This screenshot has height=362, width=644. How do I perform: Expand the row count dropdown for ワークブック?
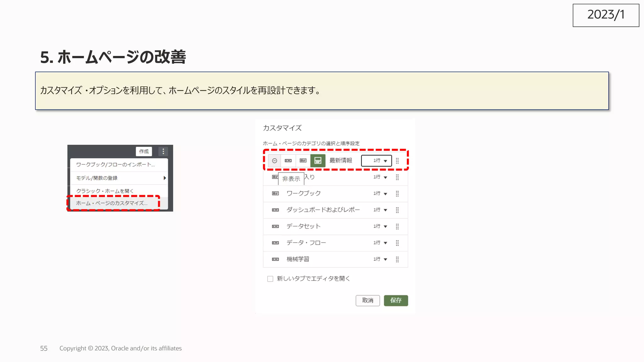(380, 194)
